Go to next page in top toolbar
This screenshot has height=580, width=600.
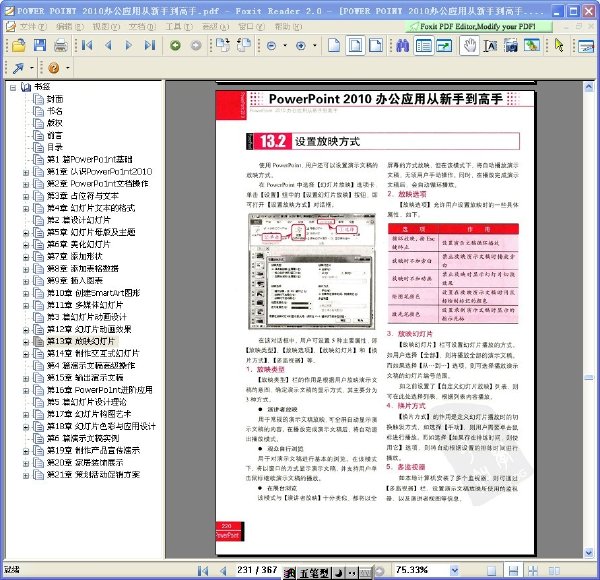[x=129, y=46]
